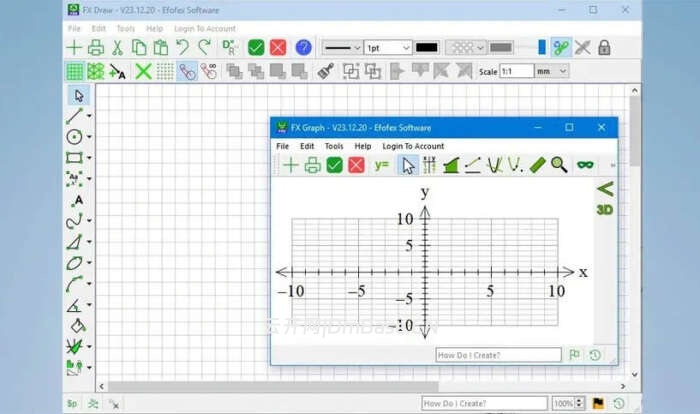The height and width of the screenshot is (414, 700).
Task: Click the black line color swatch
Action: click(x=427, y=47)
